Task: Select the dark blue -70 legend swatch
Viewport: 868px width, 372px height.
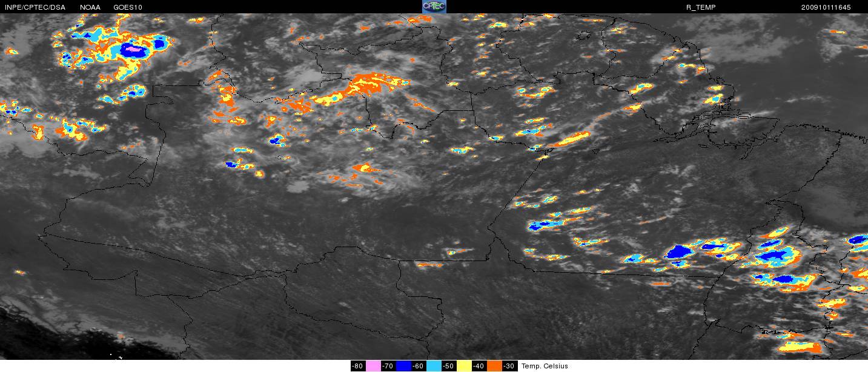Action: click(403, 366)
